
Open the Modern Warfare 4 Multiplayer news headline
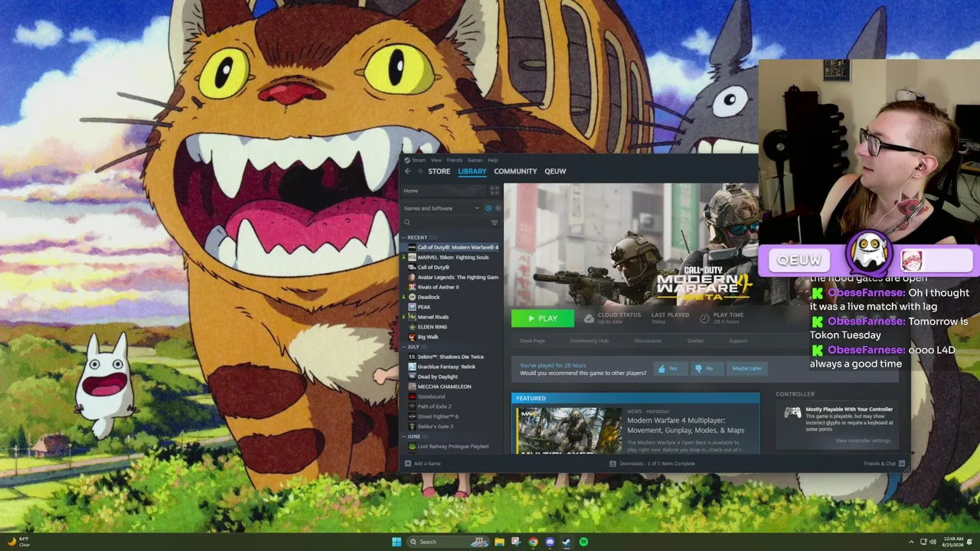[685, 425]
